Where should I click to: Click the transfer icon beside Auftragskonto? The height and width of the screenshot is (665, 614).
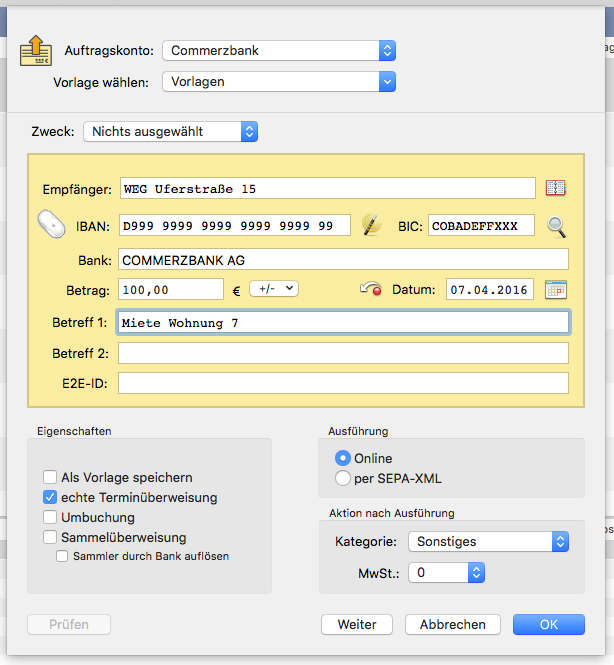coord(35,49)
